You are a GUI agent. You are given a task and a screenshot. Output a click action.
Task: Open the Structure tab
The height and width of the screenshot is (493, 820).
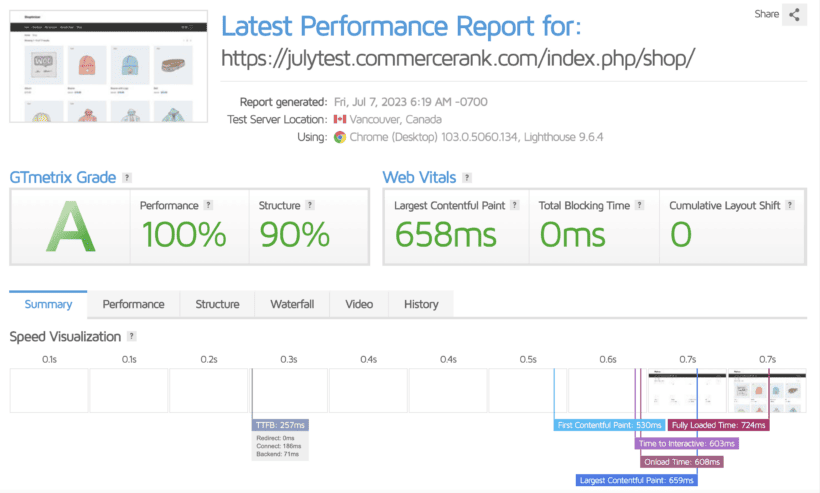(x=217, y=304)
